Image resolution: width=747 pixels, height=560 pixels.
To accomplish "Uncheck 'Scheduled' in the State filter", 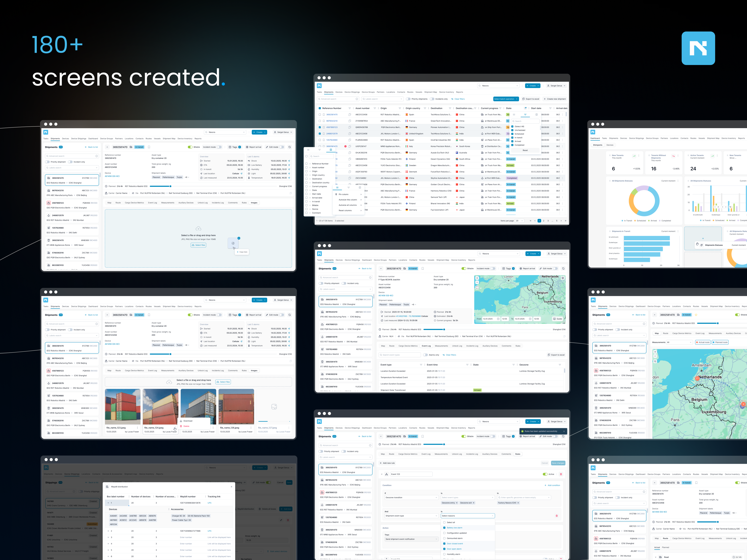I will pos(512,134).
